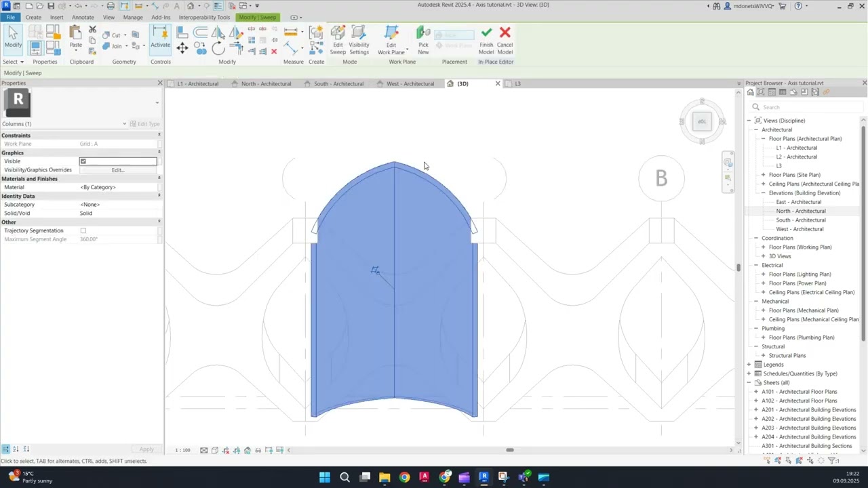Click the Autodesk App Store cart icon
Viewport: 868px width, 488px height.
[x=782, y=6]
